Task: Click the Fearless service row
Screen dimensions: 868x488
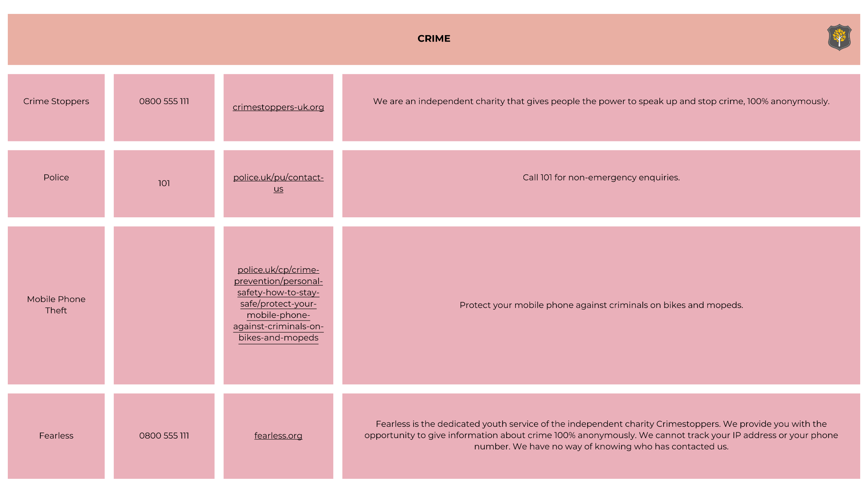Action: click(434, 436)
